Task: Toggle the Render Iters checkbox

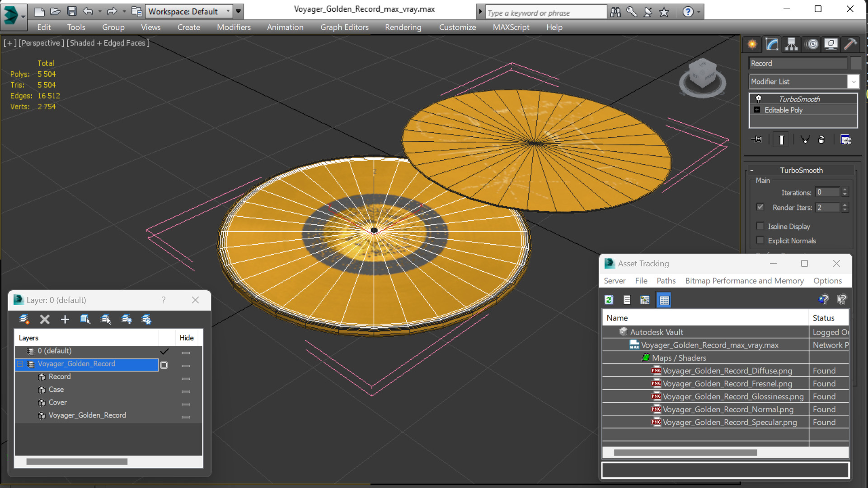Action: (760, 207)
